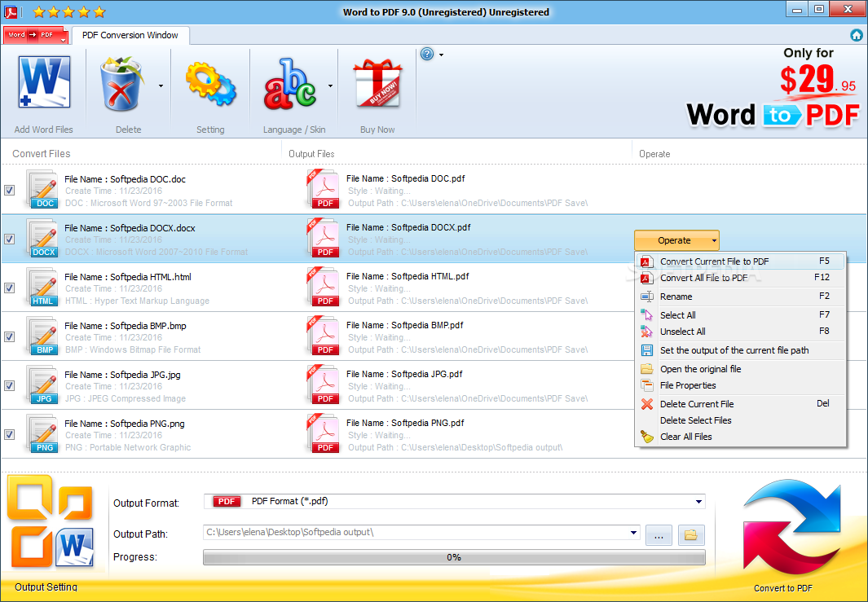Click the Output Setting label
This screenshot has width=868, height=602.
tap(46, 587)
